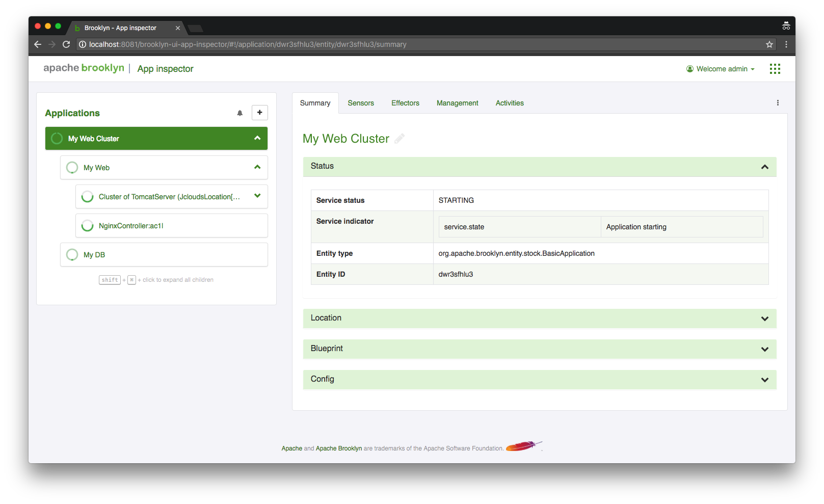Expand the Blueprint section

pyautogui.click(x=764, y=349)
